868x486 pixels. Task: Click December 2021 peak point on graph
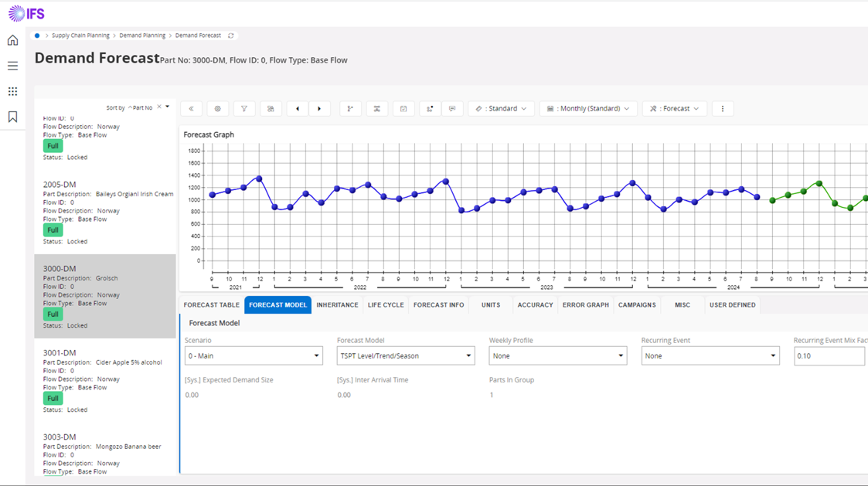(x=259, y=178)
